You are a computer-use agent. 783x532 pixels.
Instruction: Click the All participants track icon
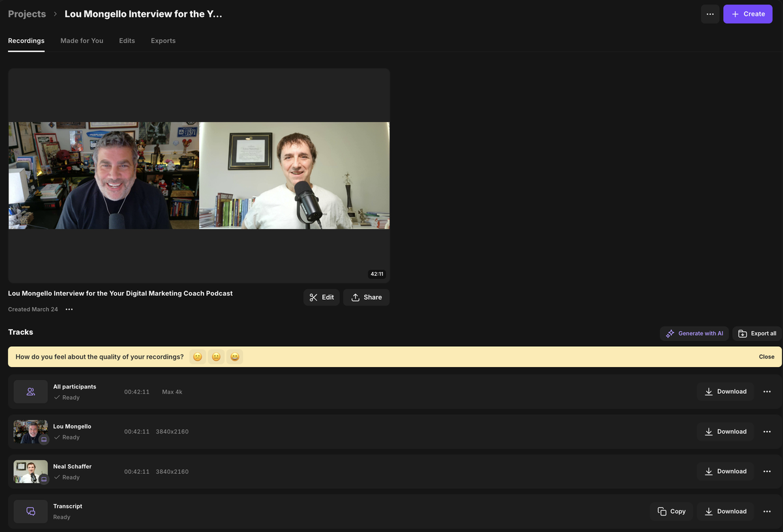click(x=31, y=392)
